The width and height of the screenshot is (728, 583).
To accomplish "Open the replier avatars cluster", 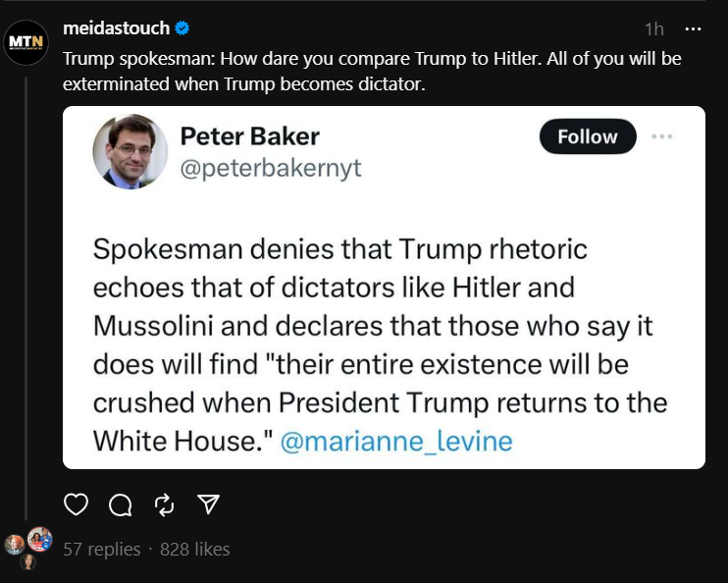I will coord(27,547).
